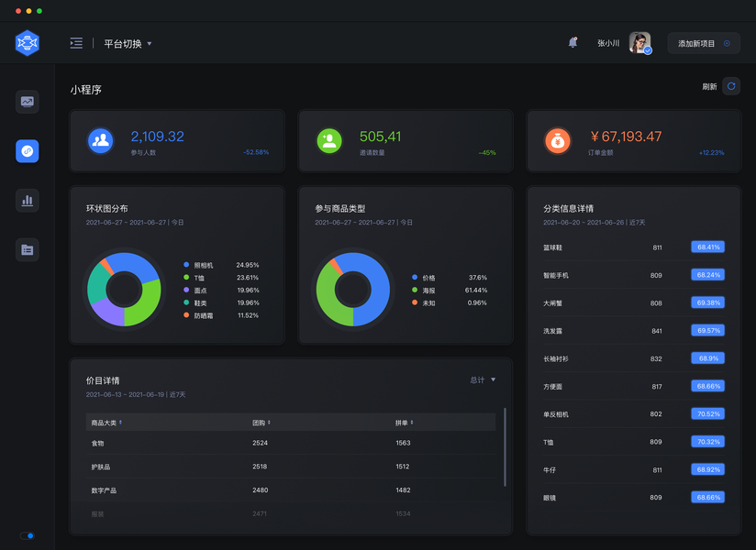The height and width of the screenshot is (550, 756).
Task: Click the 价目详情 table scrollbar
Action: pos(505,447)
